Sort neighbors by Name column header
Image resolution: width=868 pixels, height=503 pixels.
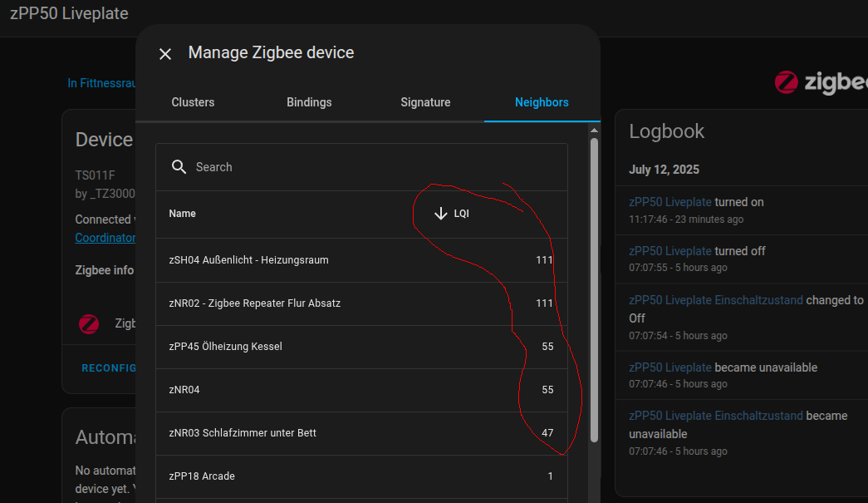183,214
